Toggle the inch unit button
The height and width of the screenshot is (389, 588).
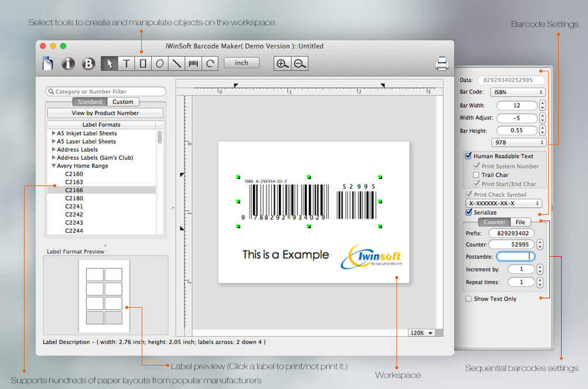point(241,63)
